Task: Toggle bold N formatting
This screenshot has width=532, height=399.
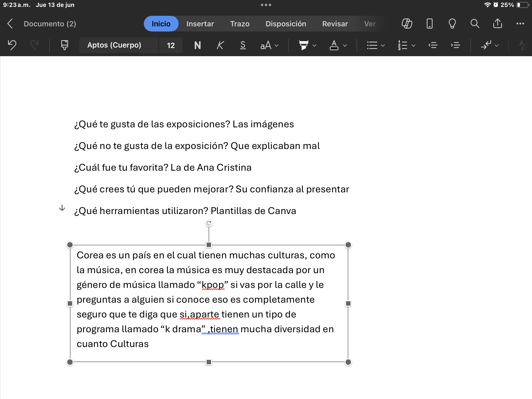Action: [198, 45]
